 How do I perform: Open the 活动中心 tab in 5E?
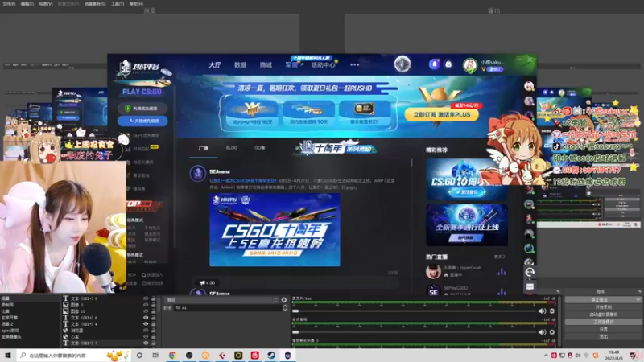point(324,65)
